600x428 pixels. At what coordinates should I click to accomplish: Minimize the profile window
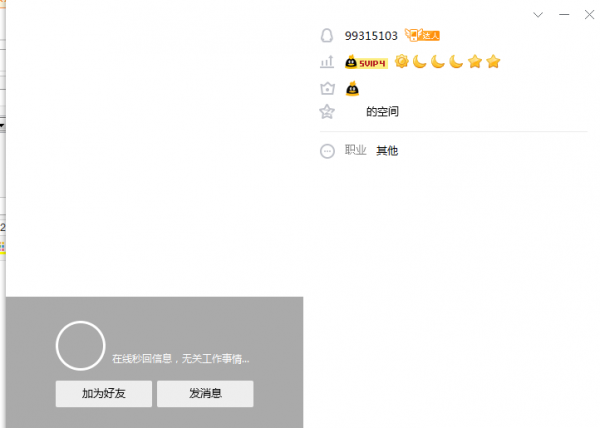pos(564,15)
